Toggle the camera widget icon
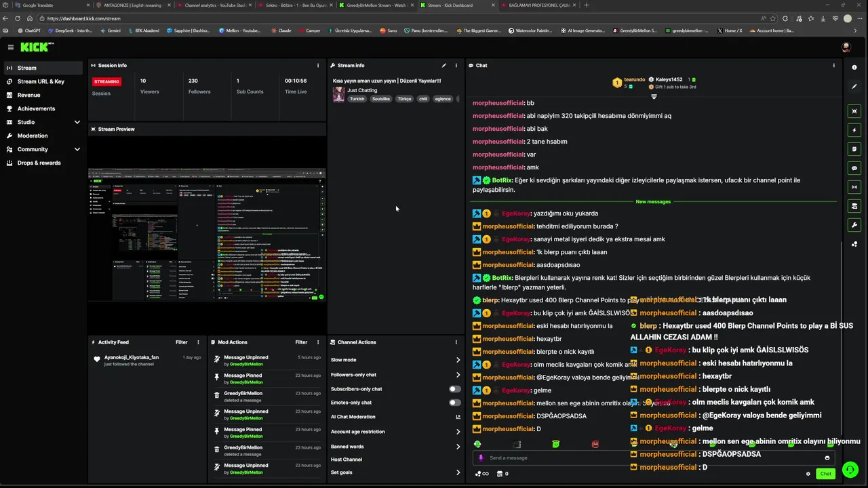The image size is (868, 488). [854, 206]
